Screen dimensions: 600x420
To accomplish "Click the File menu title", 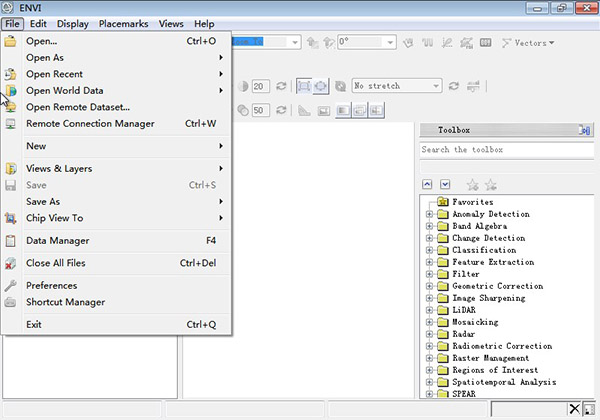I will click(x=12, y=24).
